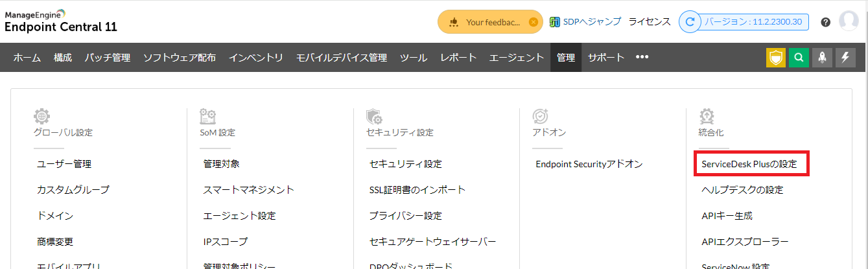Click the グローバル設定 heading text
The width and height of the screenshot is (868, 269).
[x=64, y=133]
